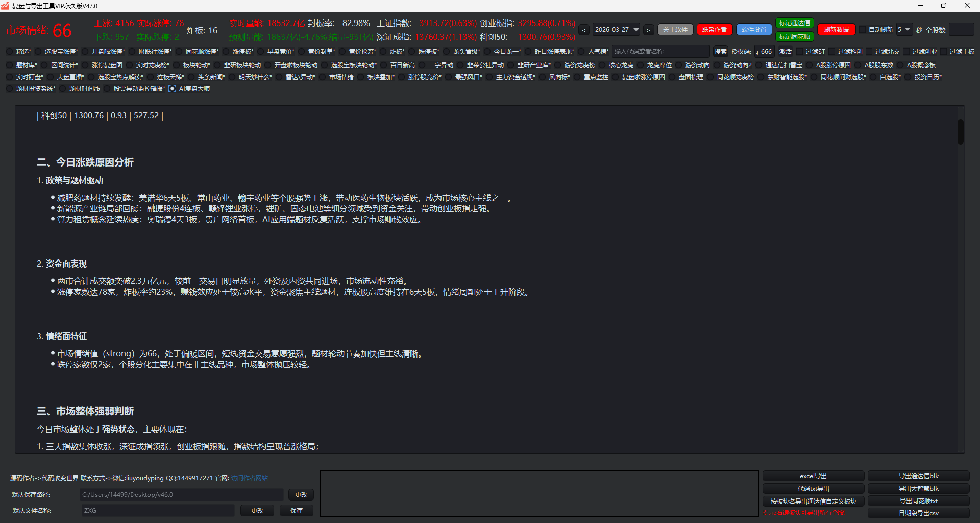Click the vertical scrollbar of the report panel
Image resolution: width=980 pixels, height=523 pixels.
pyautogui.click(x=960, y=132)
